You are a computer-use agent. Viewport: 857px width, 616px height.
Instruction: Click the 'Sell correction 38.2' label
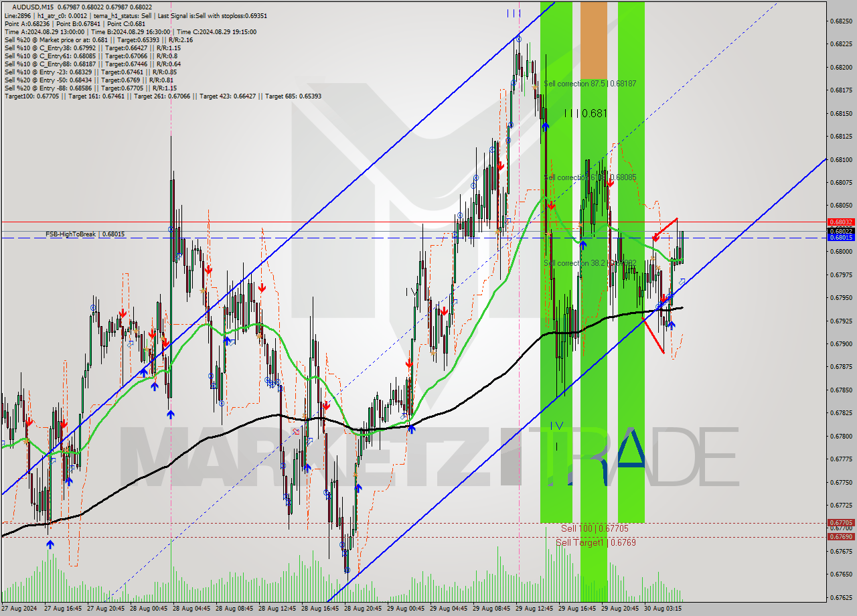(590, 263)
